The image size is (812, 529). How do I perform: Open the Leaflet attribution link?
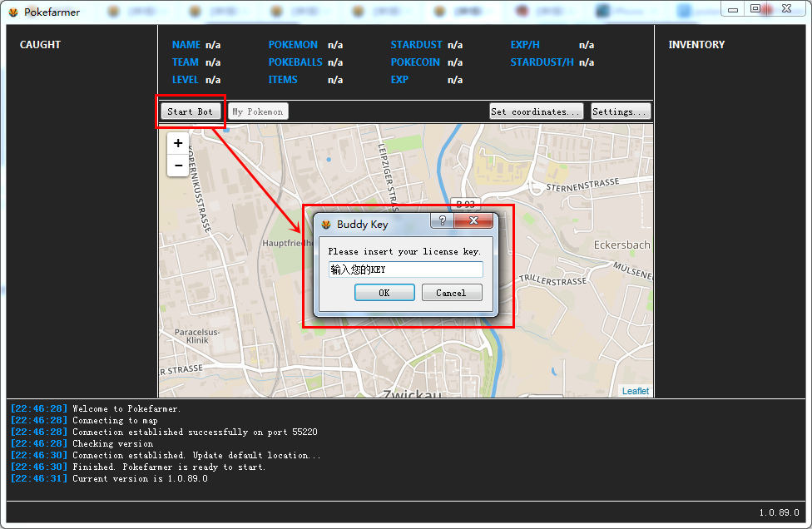pos(635,391)
